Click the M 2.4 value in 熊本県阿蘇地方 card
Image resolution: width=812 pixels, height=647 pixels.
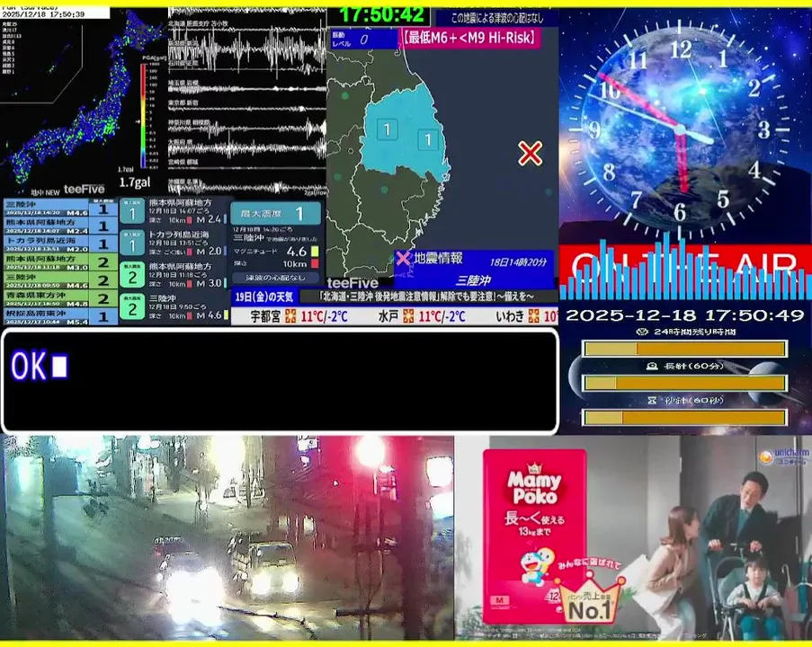(209, 219)
